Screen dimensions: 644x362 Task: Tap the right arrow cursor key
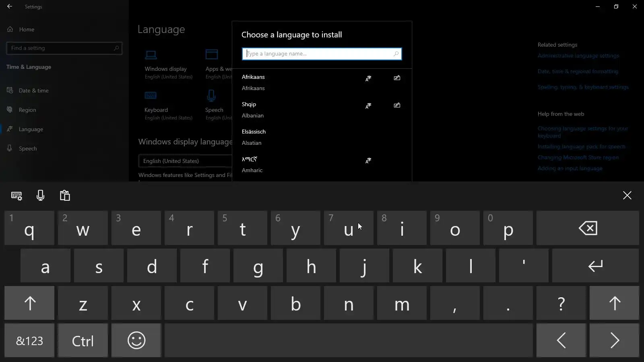(x=614, y=340)
